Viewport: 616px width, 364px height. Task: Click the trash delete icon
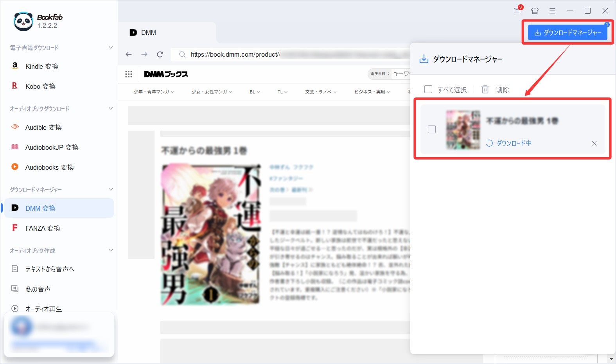click(485, 90)
